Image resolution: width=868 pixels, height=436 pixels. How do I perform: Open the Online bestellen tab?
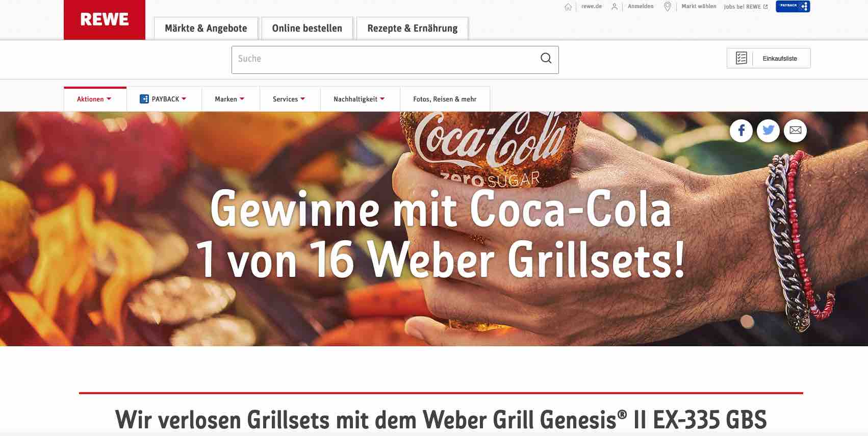pos(307,29)
